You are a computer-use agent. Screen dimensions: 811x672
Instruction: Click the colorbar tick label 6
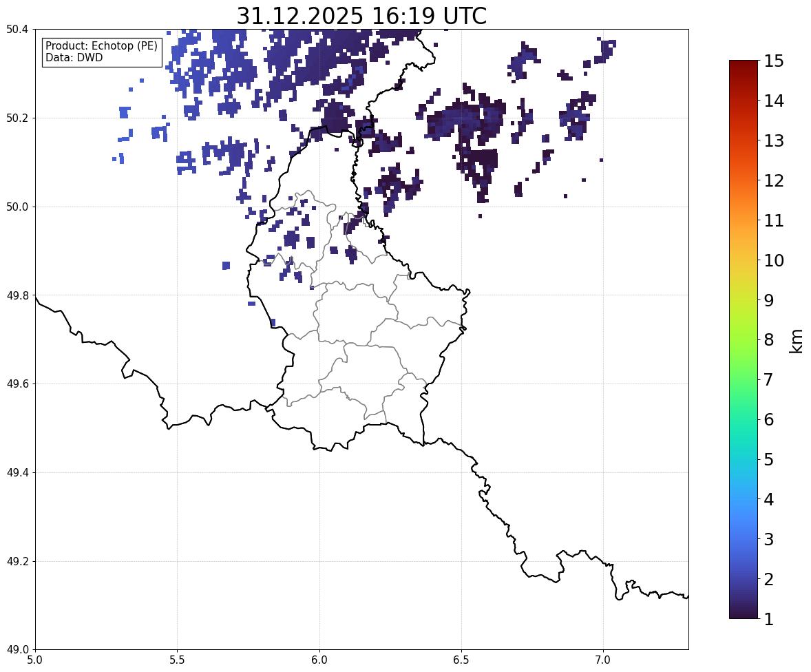[x=769, y=419]
